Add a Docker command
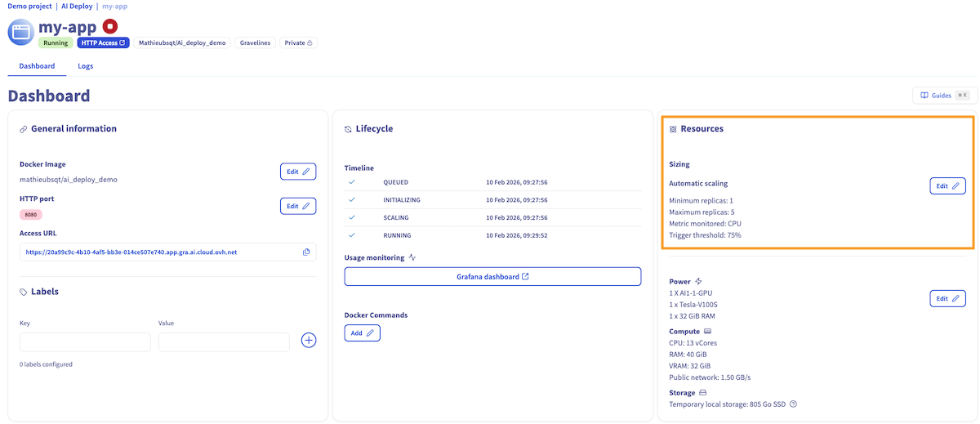Viewport: 980px width, 424px height. (x=362, y=333)
